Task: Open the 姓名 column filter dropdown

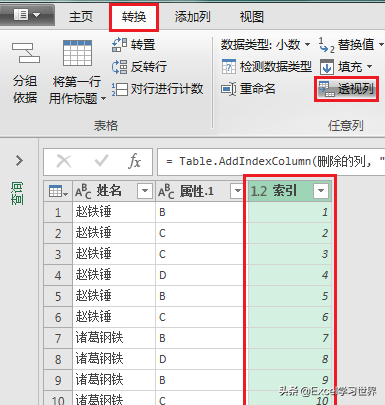Action: click(145, 191)
